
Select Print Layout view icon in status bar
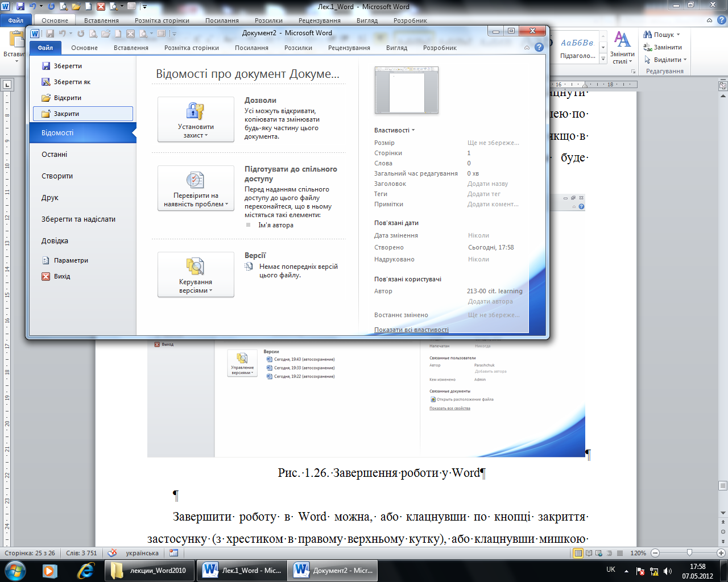click(x=578, y=553)
